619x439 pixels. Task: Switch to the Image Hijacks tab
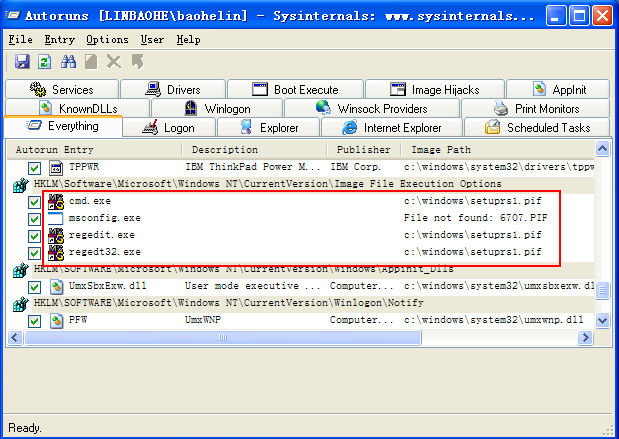point(435,89)
